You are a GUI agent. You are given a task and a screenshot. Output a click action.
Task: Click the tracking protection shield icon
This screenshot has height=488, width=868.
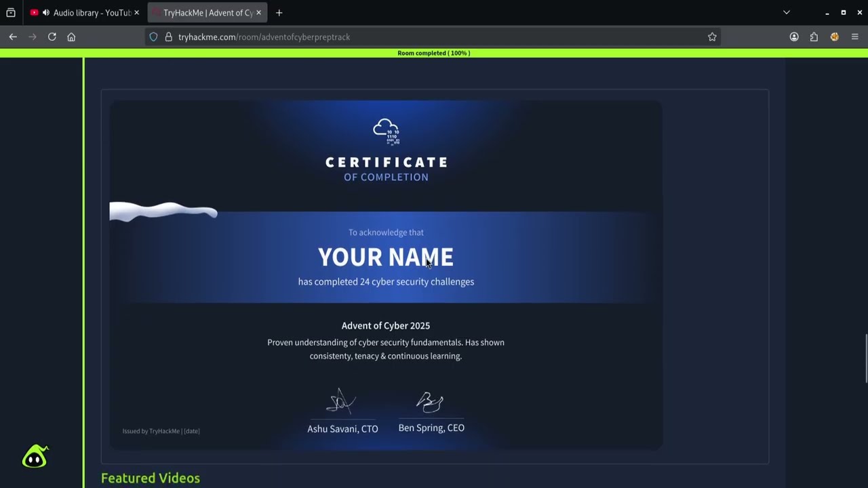point(154,37)
